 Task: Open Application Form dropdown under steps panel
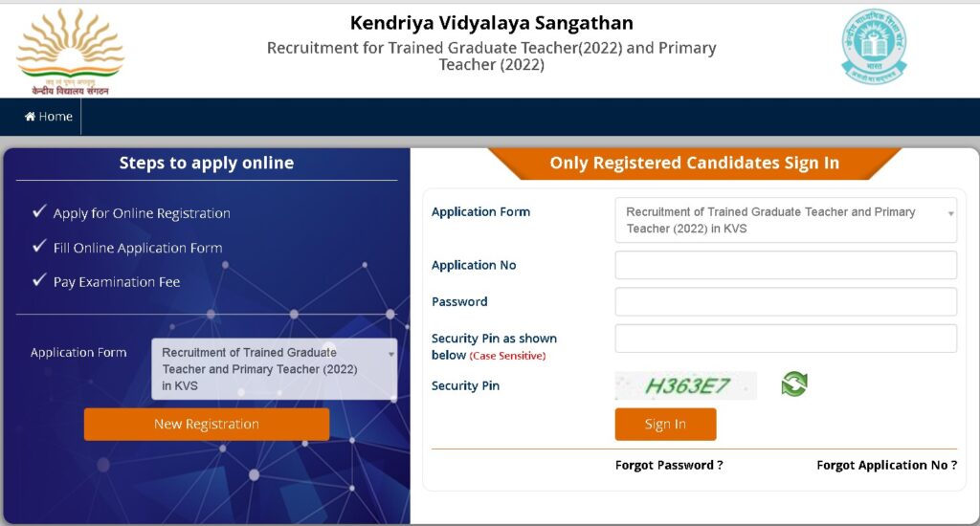tap(274, 368)
